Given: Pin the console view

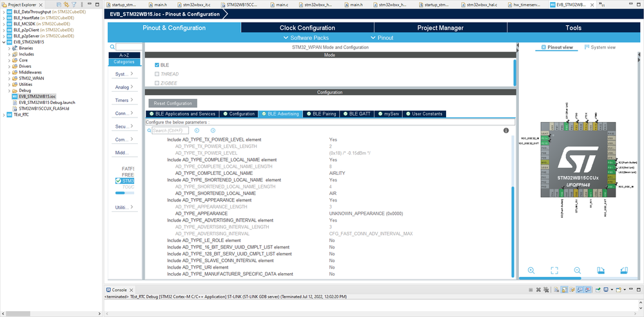Looking at the screenshot, I should pos(598,290).
